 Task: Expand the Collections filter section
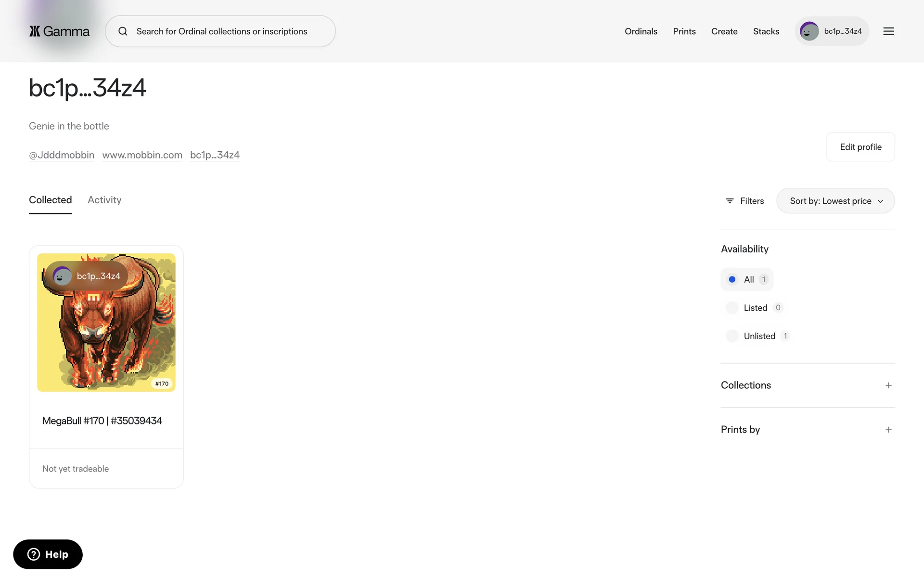888,385
